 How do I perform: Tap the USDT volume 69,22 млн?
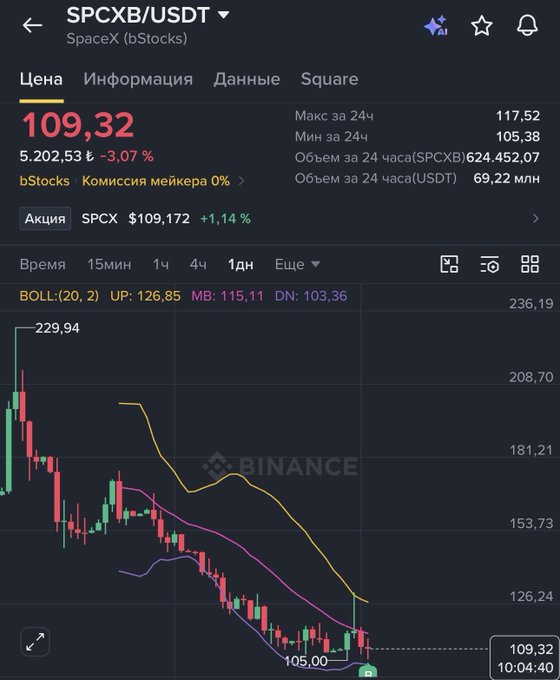point(507,178)
